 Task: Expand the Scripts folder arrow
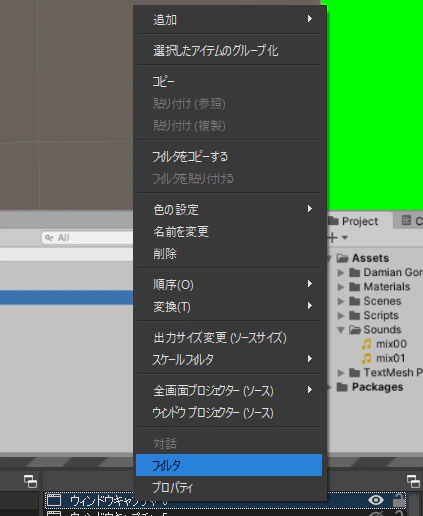point(341,316)
